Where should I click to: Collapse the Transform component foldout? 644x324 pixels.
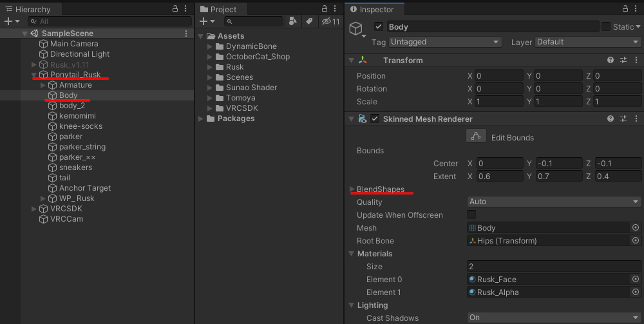(x=352, y=61)
